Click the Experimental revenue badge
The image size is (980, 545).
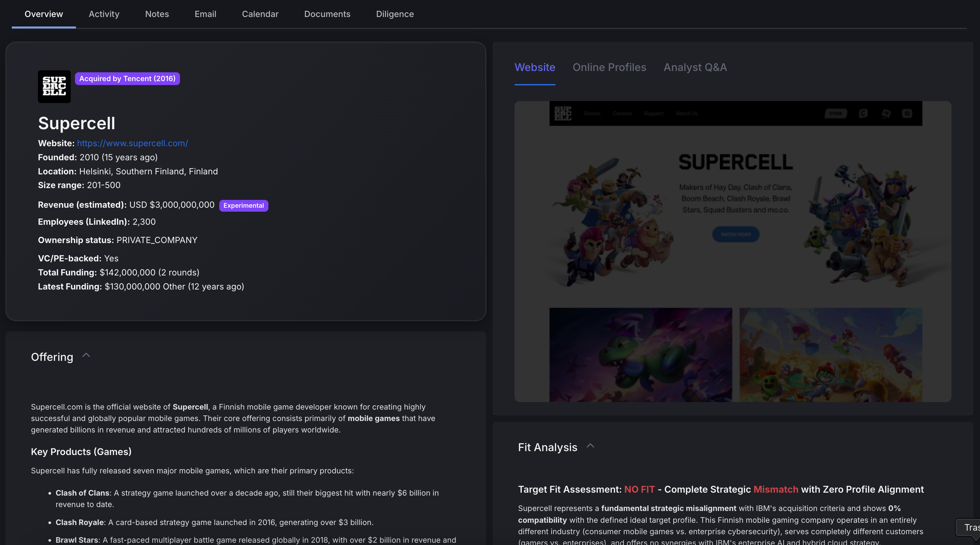pyautogui.click(x=244, y=205)
